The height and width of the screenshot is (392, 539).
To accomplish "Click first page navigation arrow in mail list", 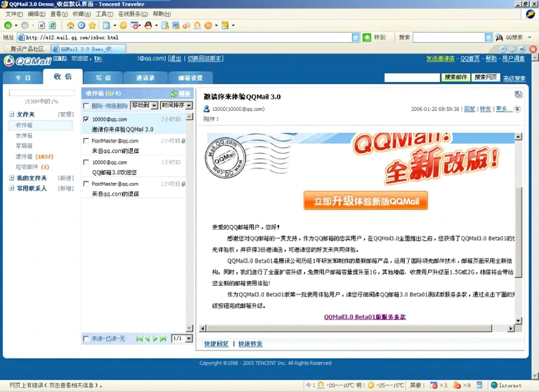I will pos(139,339).
